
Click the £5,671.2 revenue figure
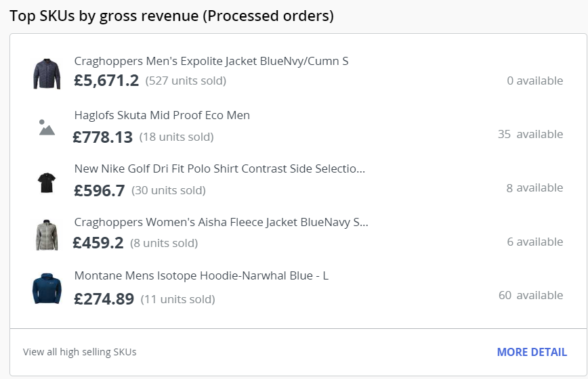106,81
